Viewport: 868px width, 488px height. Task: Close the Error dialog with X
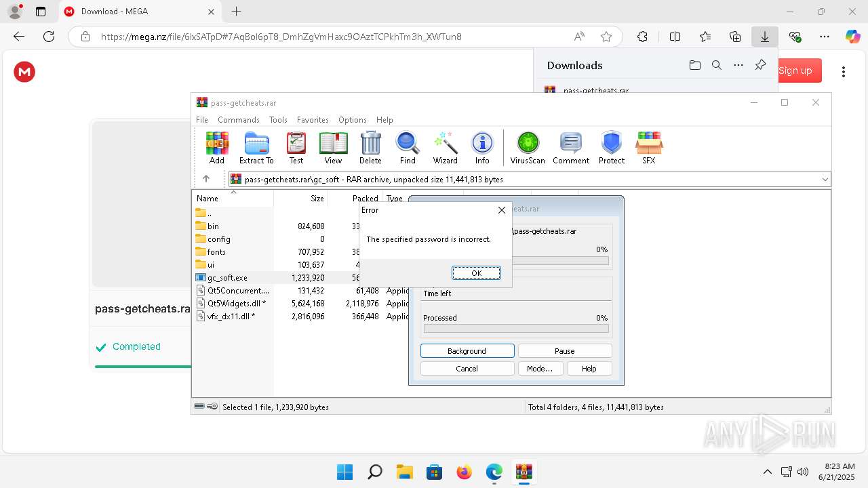(x=502, y=210)
